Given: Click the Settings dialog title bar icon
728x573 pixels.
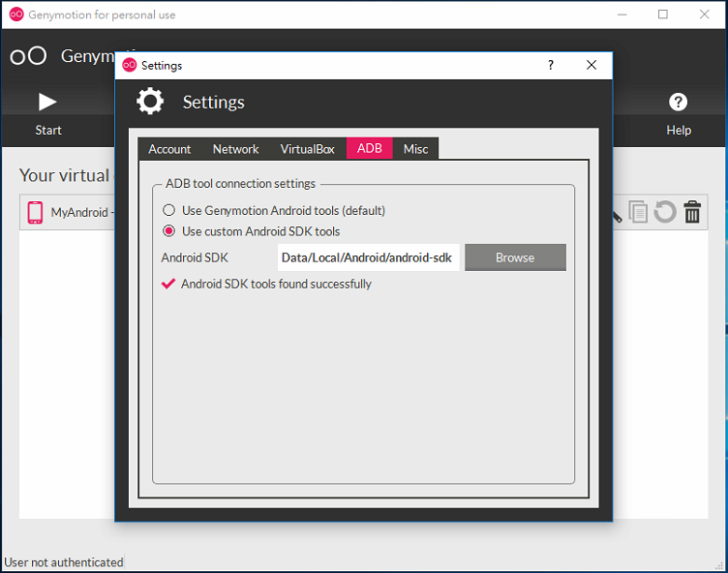Looking at the screenshot, I should 129,65.
